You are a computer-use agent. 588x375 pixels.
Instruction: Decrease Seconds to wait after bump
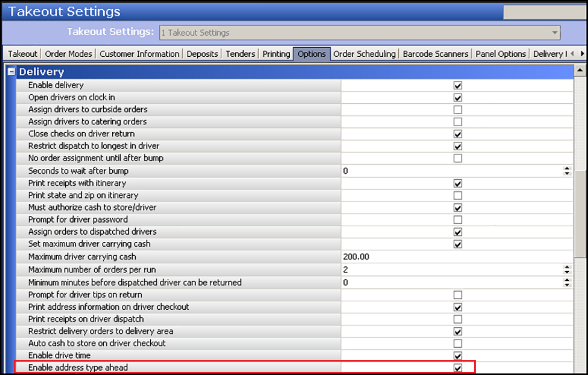[568, 173]
